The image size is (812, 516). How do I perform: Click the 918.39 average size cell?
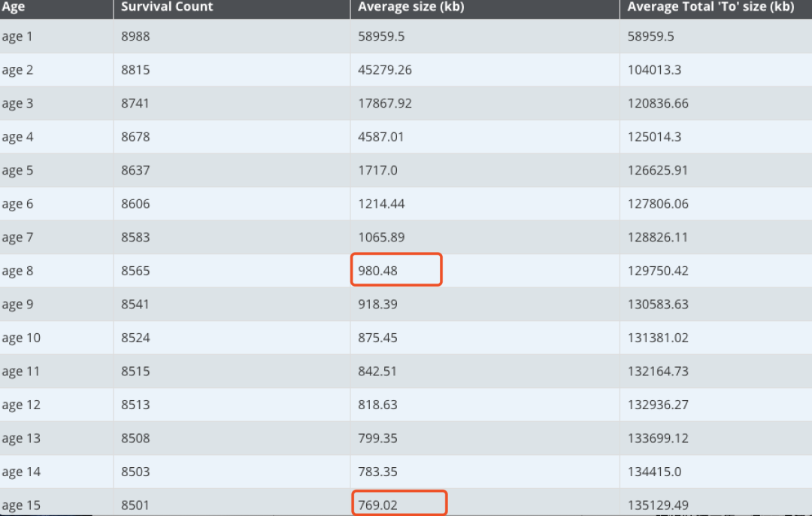(377, 304)
